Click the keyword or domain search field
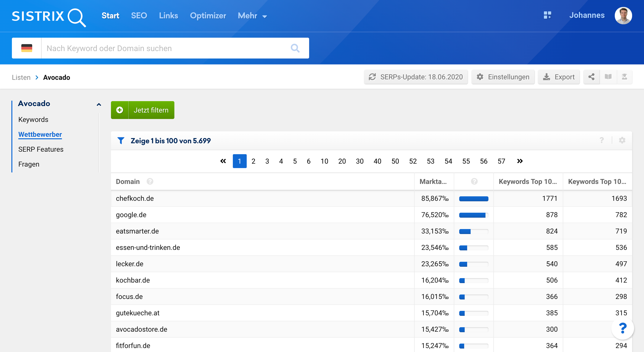Screen dimensions: 644x352 pyautogui.click(x=165, y=48)
